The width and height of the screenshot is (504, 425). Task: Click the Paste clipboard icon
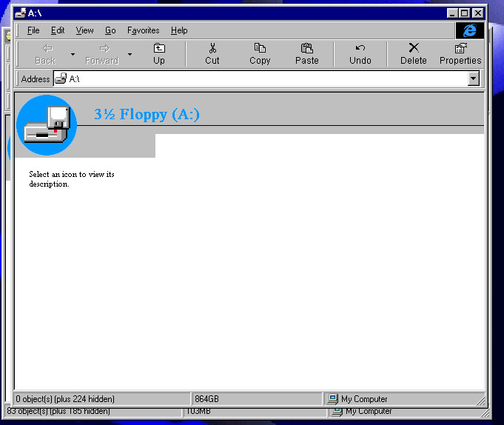coord(307,48)
